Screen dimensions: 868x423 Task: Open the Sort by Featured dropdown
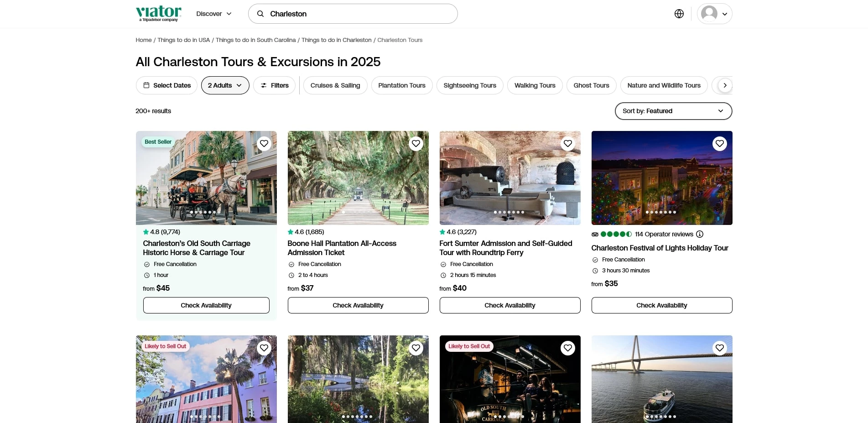[673, 111]
